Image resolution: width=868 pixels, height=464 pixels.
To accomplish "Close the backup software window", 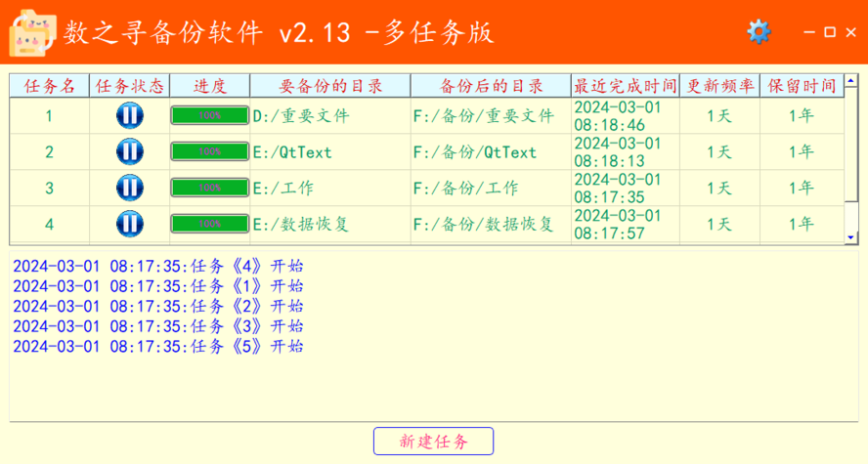I will tap(851, 33).
